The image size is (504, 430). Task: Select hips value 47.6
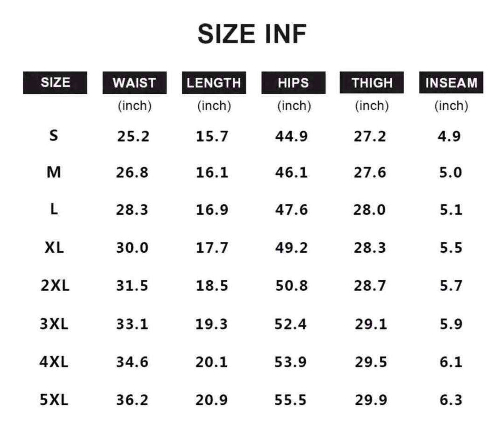pyautogui.click(x=292, y=210)
